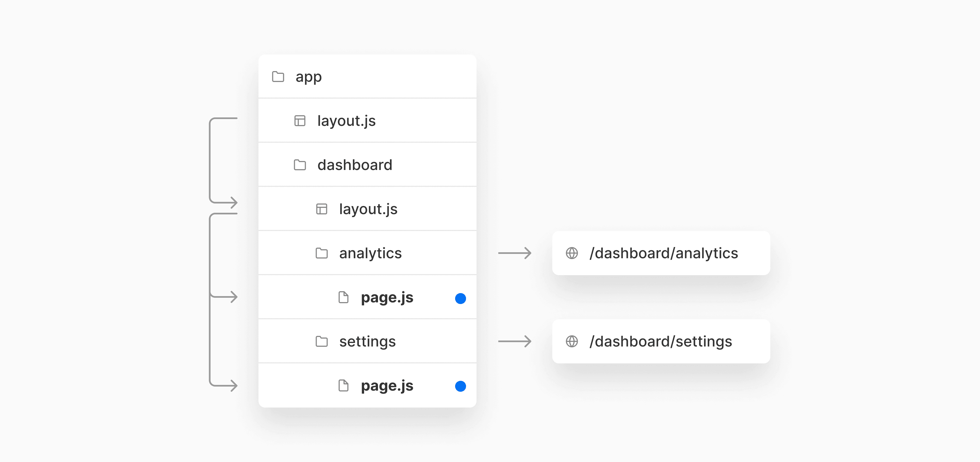Click the app folder icon
Screen dimensions: 980x462
click(278, 77)
